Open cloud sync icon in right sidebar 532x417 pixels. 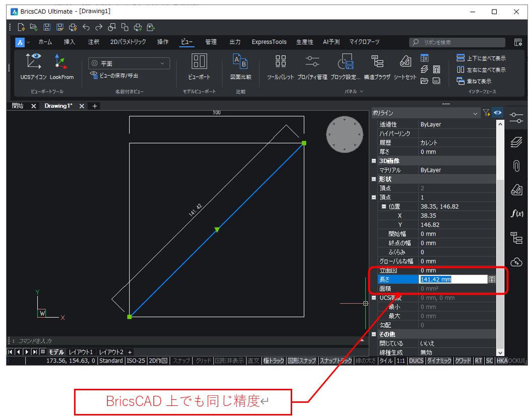(x=516, y=262)
